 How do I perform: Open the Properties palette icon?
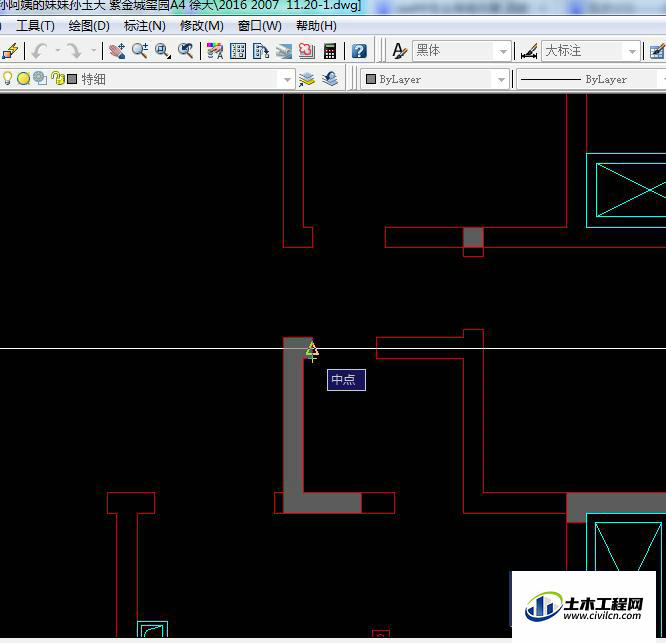pos(215,51)
